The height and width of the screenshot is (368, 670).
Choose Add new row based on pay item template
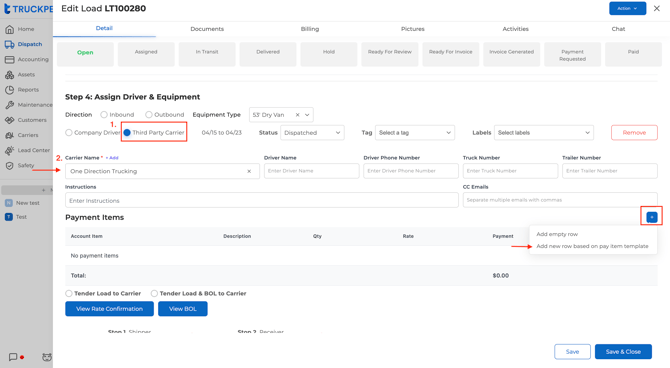[x=592, y=246]
